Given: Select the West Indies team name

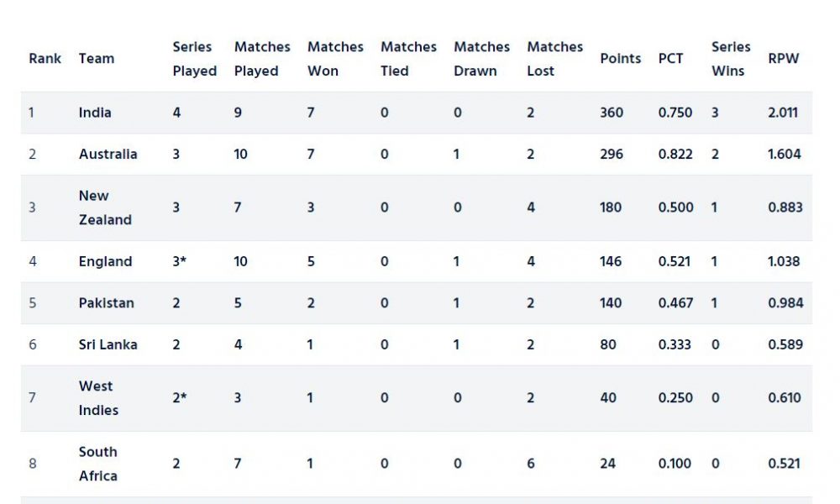Looking at the screenshot, I should coord(98,398).
